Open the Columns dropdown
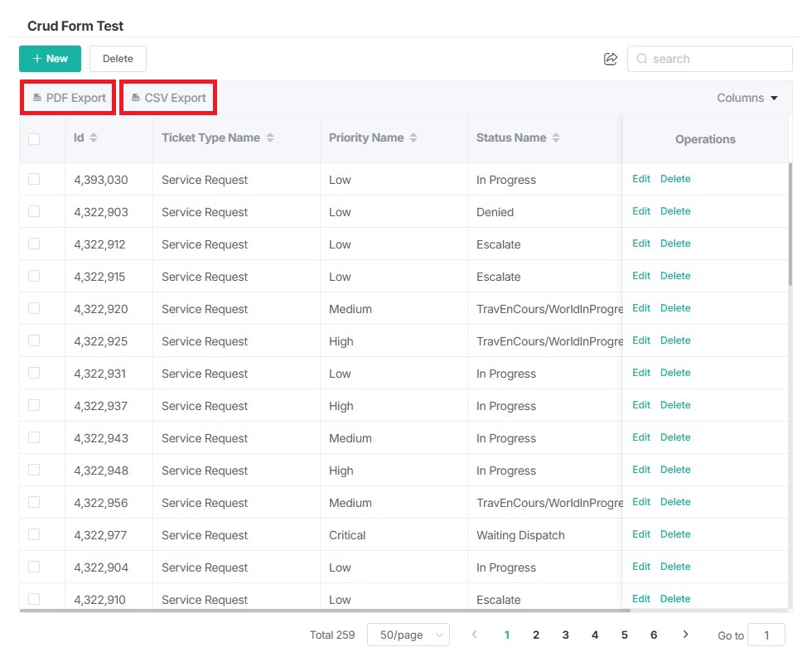 (x=747, y=98)
